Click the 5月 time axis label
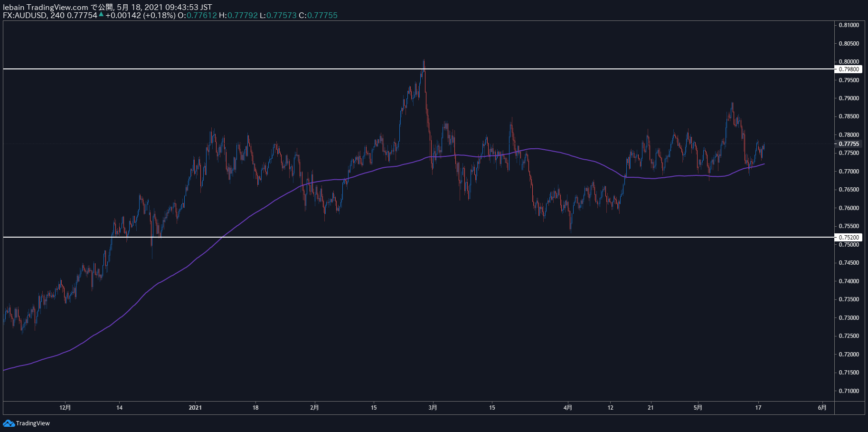Viewport: 868px width, 432px height. pos(698,407)
